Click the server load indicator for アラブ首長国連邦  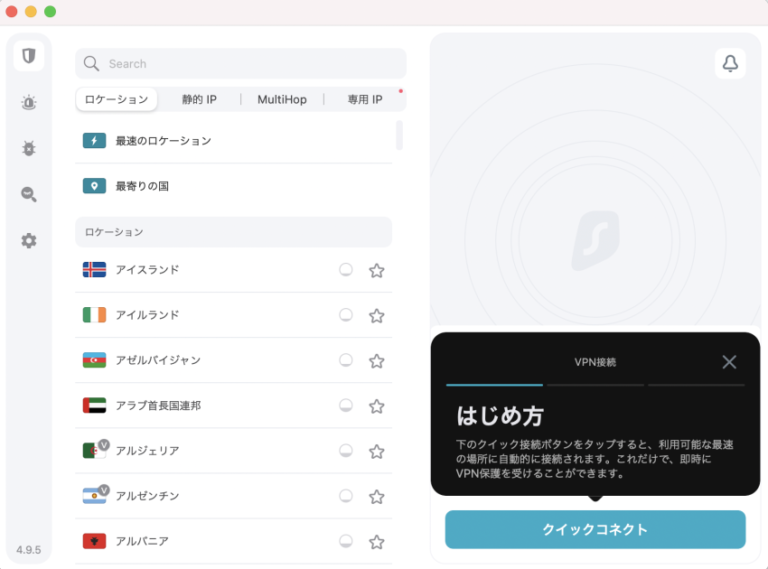346,406
